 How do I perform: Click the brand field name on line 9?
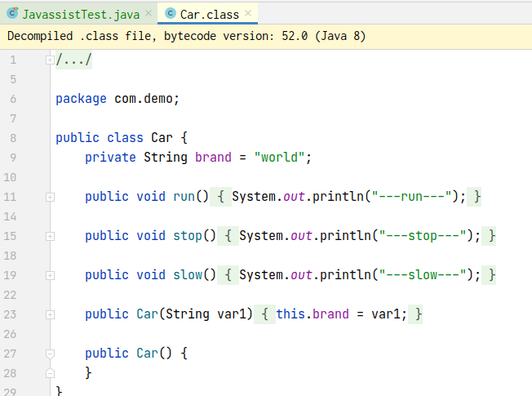click(212, 158)
